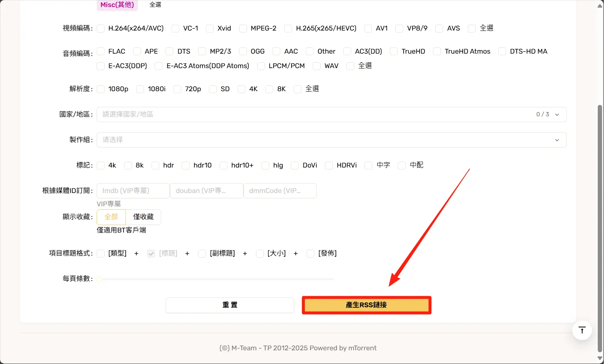Click the scrollbar up arrow
Viewport: 604px width, 364px height.
point(600,5)
